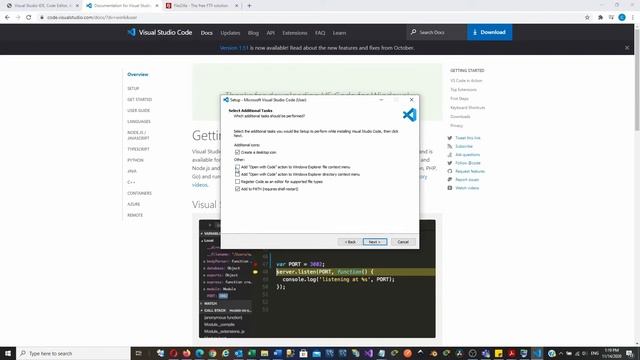Expand the CONTAINERS sidebar section

(139, 193)
